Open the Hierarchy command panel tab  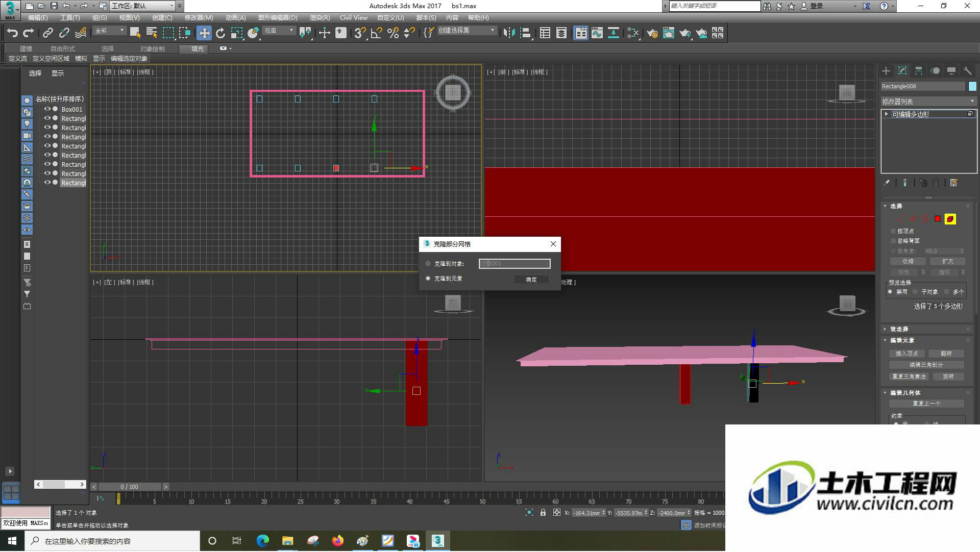pos(919,71)
